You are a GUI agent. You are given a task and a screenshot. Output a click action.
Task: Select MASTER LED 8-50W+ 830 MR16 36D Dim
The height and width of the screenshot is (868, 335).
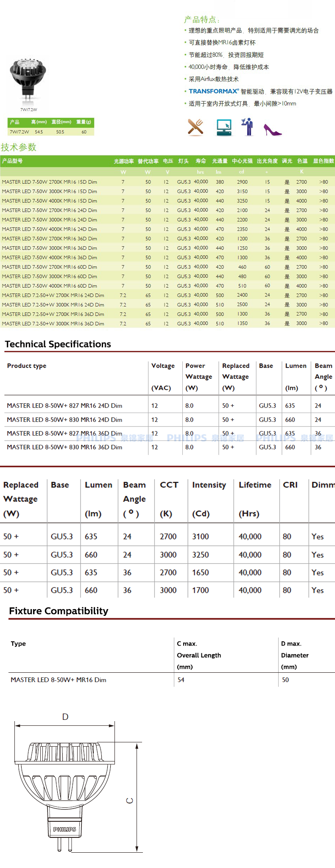coord(64,447)
